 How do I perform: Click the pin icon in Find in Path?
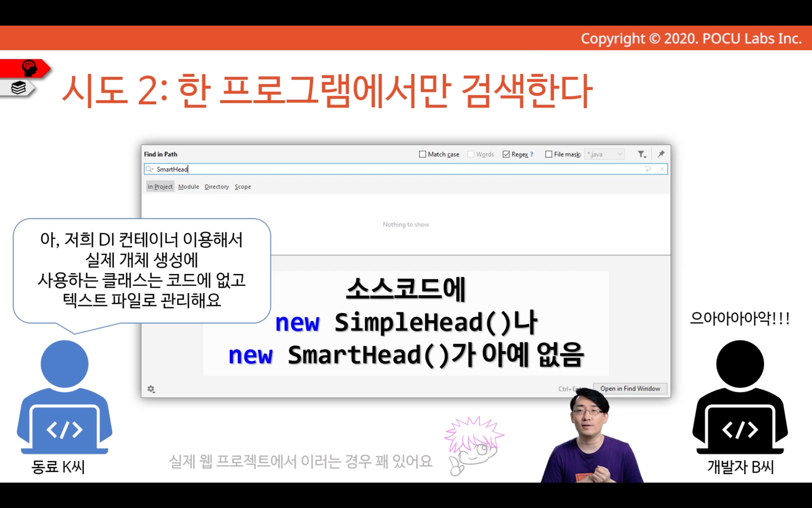(661, 154)
